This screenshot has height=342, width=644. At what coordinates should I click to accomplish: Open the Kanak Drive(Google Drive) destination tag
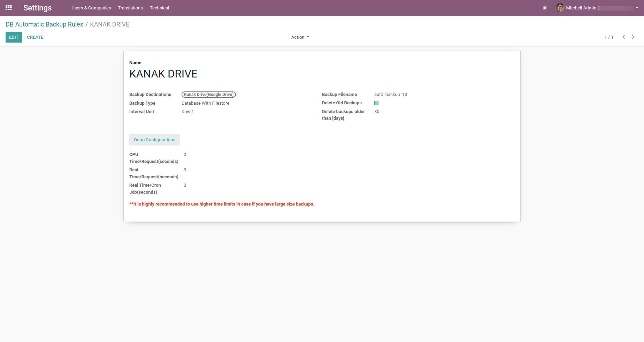209,95
